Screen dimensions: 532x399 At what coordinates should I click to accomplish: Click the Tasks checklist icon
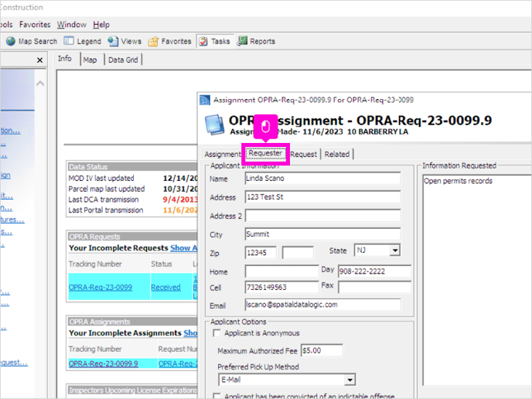coord(203,42)
